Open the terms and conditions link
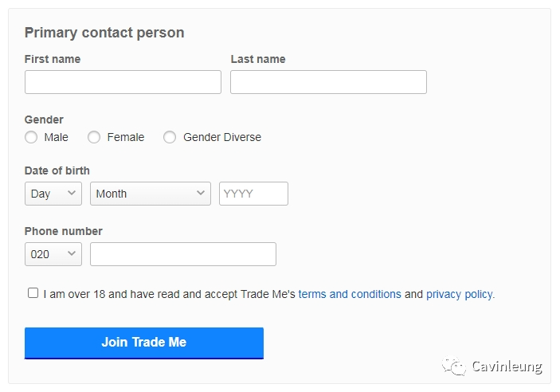The width and height of the screenshot is (560, 392). [x=350, y=294]
